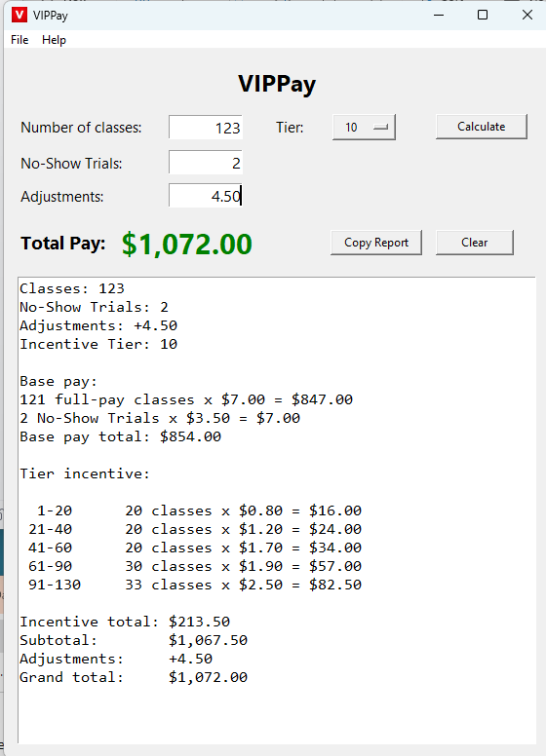Click the Grand total line in report
Image resolution: width=546 pixels, height=756 pixels.
point(134,677)
